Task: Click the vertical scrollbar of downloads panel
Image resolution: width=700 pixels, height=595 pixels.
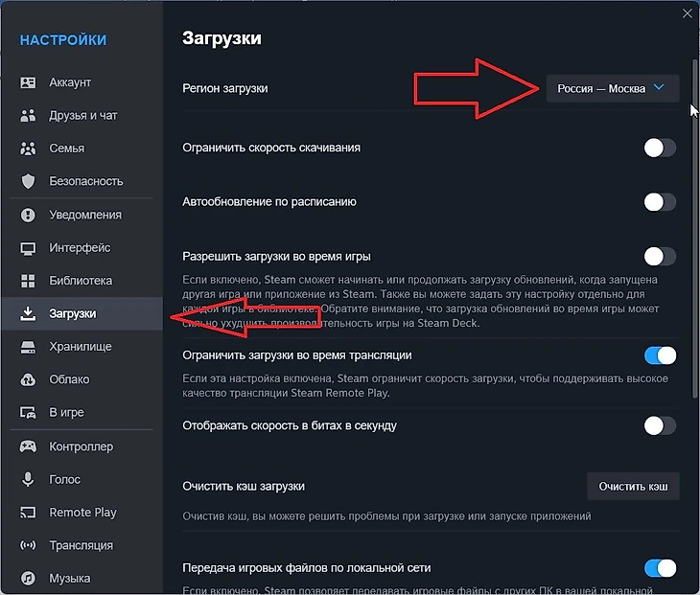Action: tap(694, 287)
